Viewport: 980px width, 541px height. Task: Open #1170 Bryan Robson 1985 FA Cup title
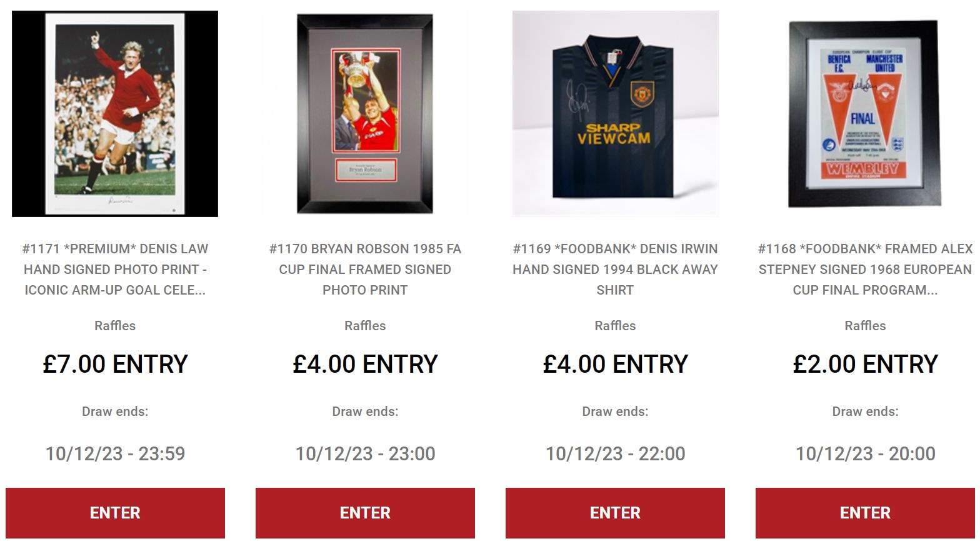[365, 269]
